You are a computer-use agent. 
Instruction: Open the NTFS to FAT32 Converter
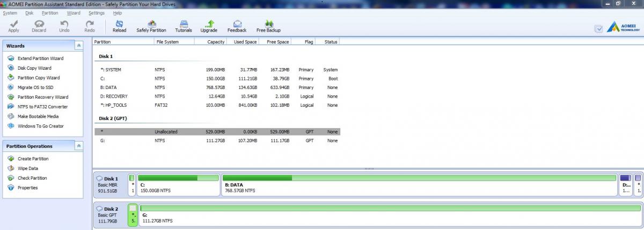click(42, 107)
